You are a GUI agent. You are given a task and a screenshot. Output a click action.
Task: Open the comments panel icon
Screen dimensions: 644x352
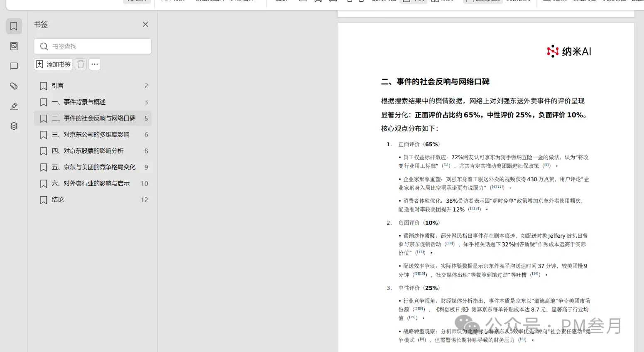14,66
